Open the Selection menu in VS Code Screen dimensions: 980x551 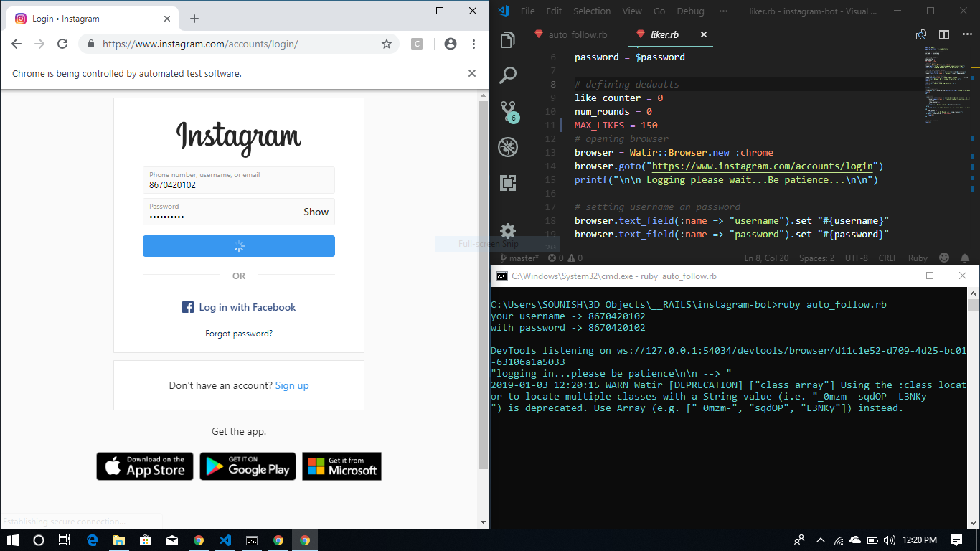(x=592, y=11)
